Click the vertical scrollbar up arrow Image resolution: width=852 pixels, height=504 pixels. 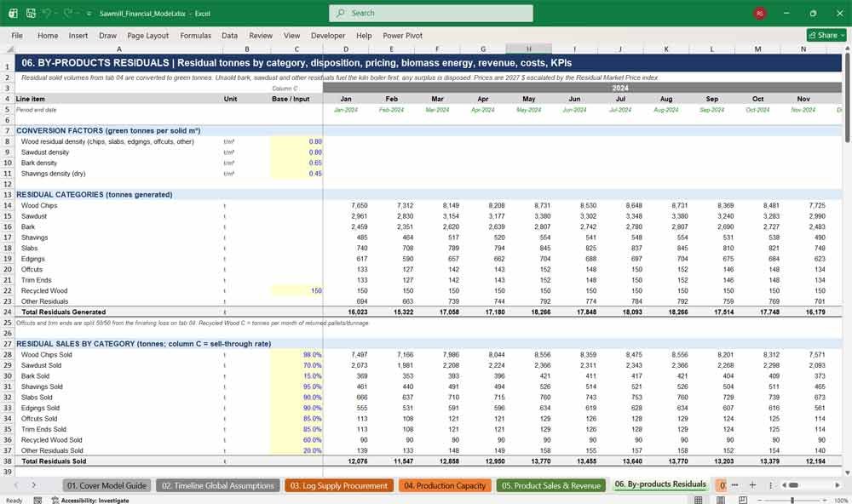[847, 49]
